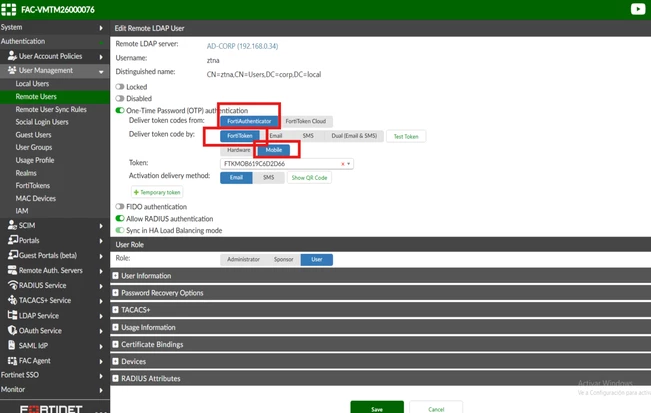Image resolution: width=651 pixels, height=413 pixels.
Task: Disable One-Time Password authentication switch
Action: [120, 110]
